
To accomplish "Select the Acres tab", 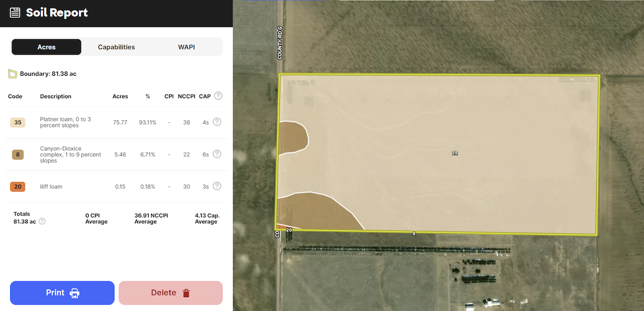I will 47,47.
